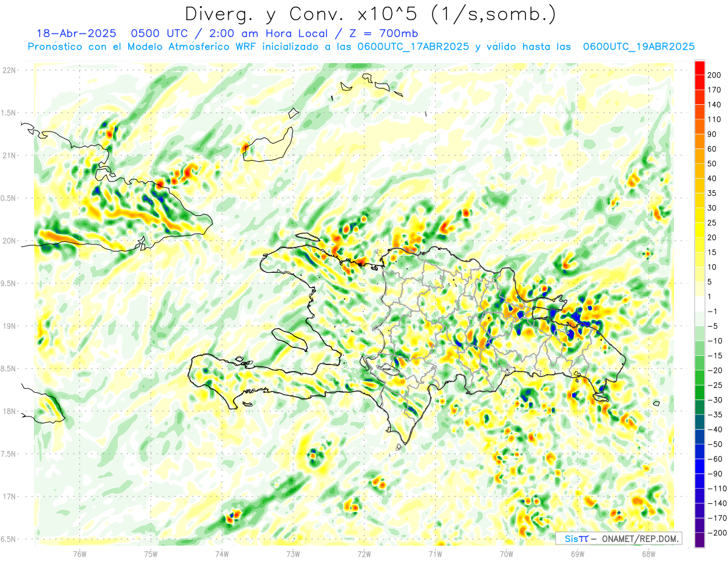728x562 pixels.
Task: Select the '9.5N' latitude label
Action: (9, 283)
